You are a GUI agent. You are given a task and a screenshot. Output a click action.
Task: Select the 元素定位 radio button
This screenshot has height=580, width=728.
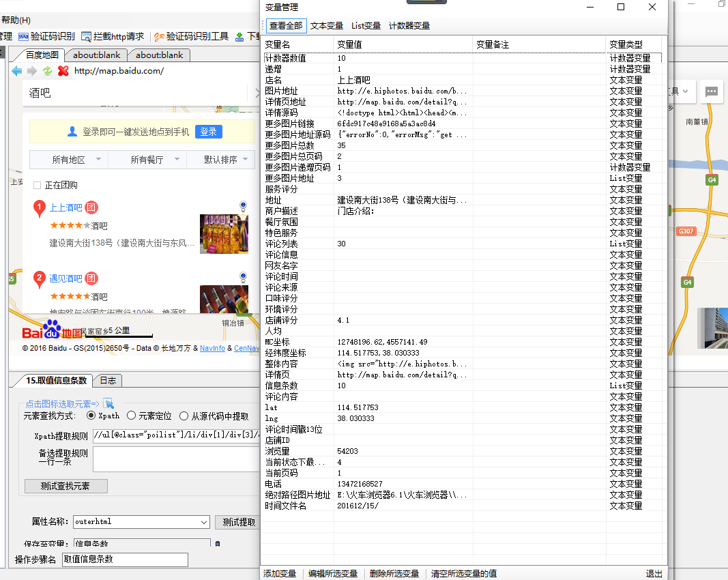coord(132,416)
